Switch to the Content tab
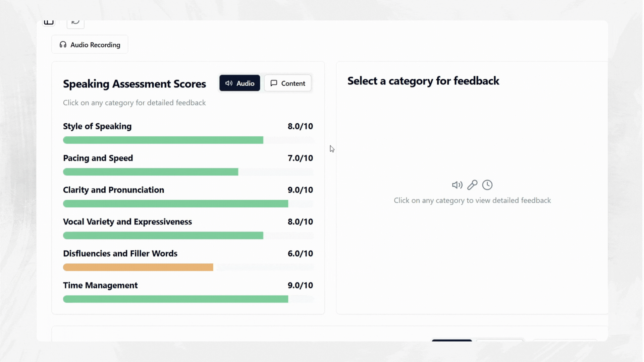This screenshot has height=362, width=644. coord(288,83)
